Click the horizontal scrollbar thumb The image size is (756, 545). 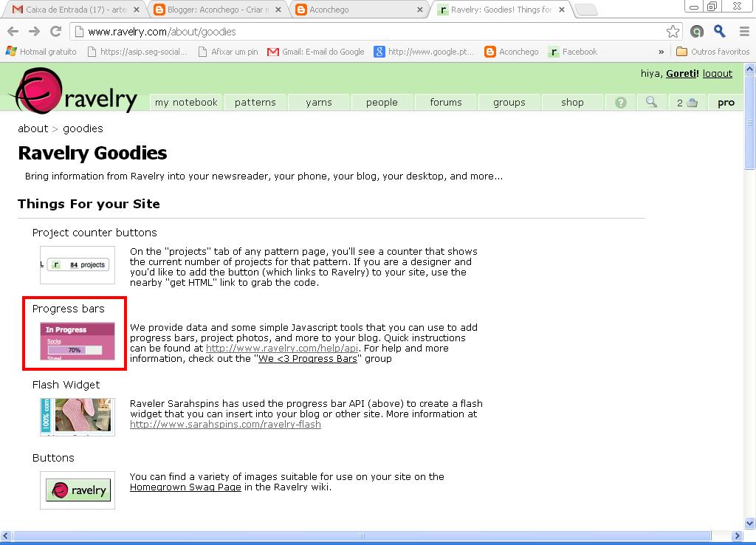click(362, 536)
